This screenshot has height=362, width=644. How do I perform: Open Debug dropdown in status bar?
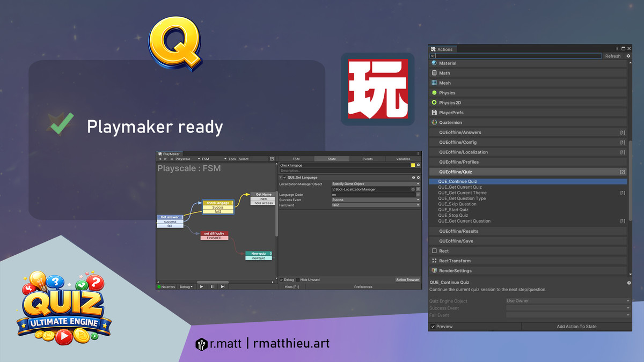(186, 287)
